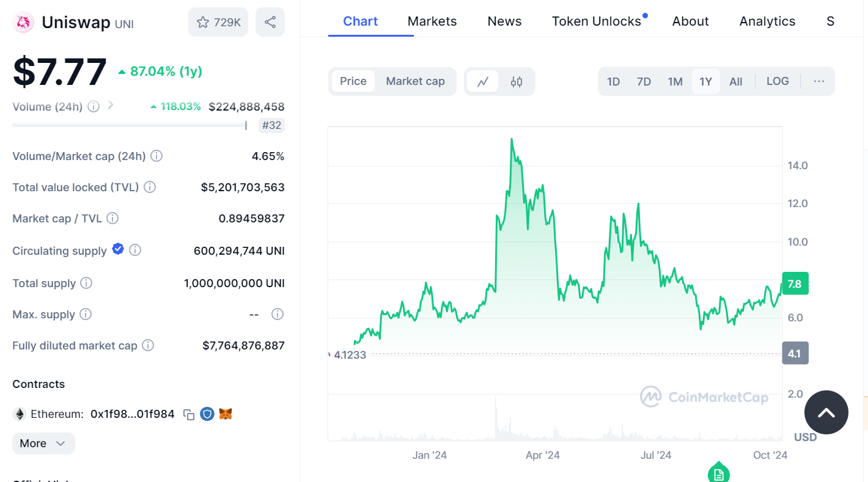Select the All time range button
This screenshot has width=868, height=482.
coord(735,82)
